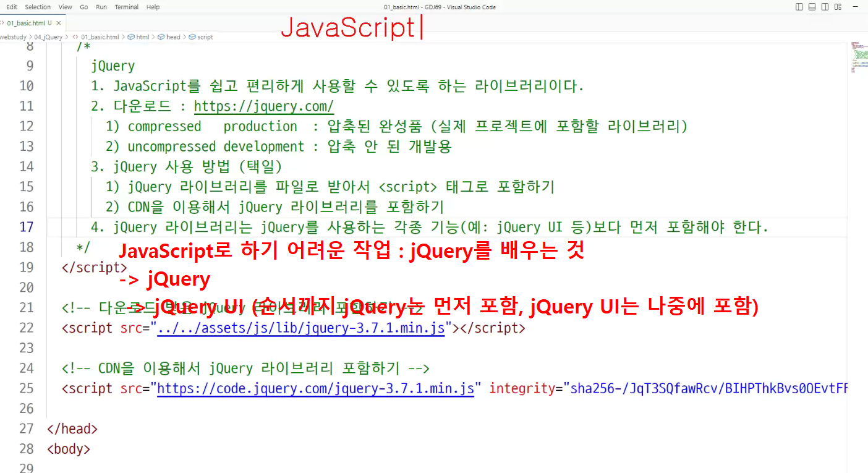Viewport: 868px width, 473px height.
Task: Click line number 28 in the gutter
Action: coord(27,449)
